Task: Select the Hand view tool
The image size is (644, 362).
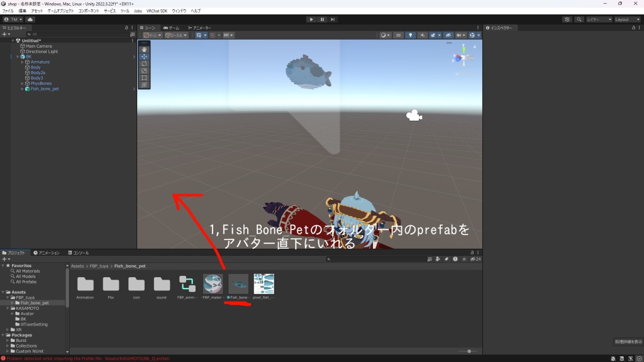Action: tap(144, 50)
